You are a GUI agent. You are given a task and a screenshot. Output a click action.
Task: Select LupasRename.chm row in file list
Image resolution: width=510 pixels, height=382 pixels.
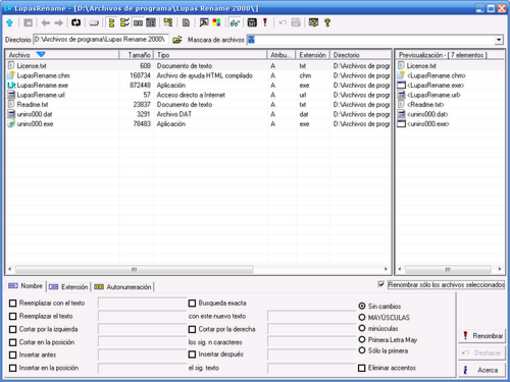[198, 75]
